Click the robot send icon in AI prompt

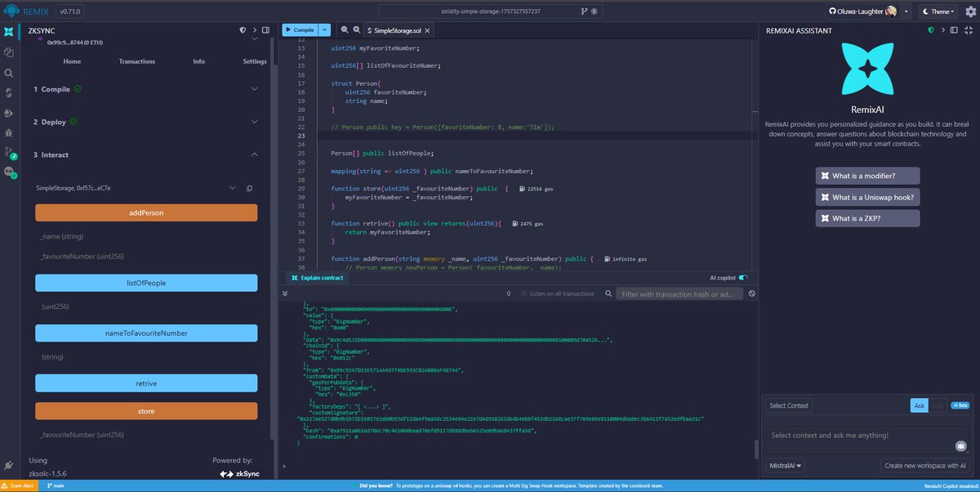[962, 445]
